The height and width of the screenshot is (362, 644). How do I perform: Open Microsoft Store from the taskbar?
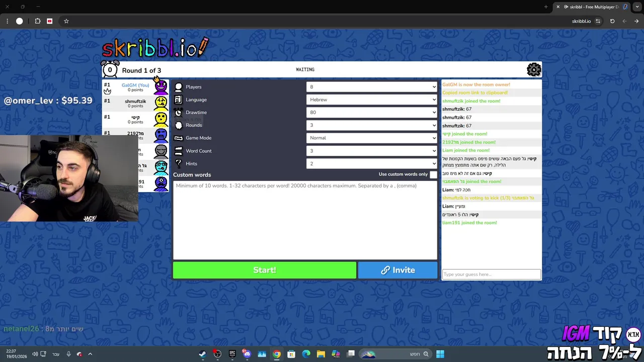[x=291, y=354]
